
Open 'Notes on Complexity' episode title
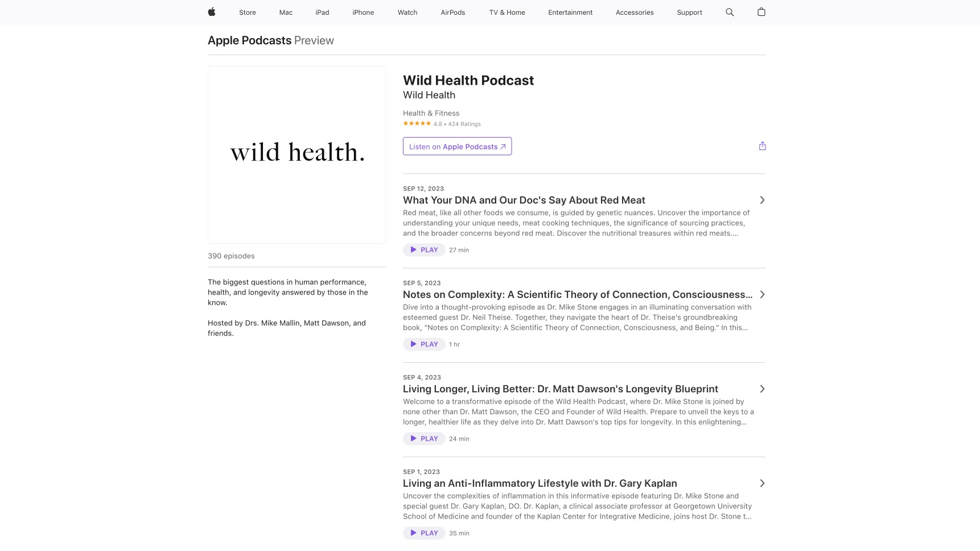[578, 295]
